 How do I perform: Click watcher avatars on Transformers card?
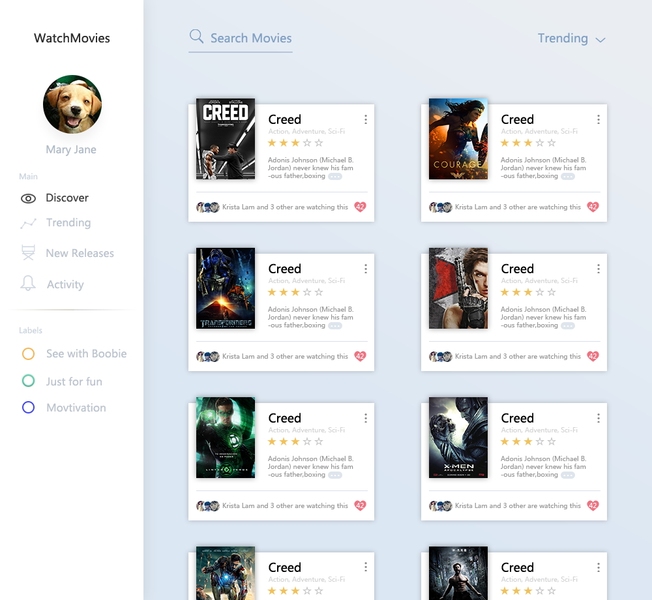click(x=207, y=356)
